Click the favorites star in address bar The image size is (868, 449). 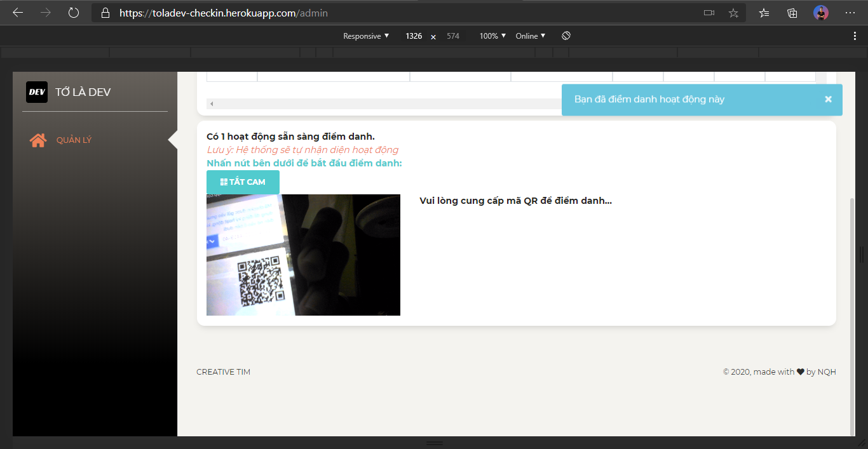coord(733,13)
